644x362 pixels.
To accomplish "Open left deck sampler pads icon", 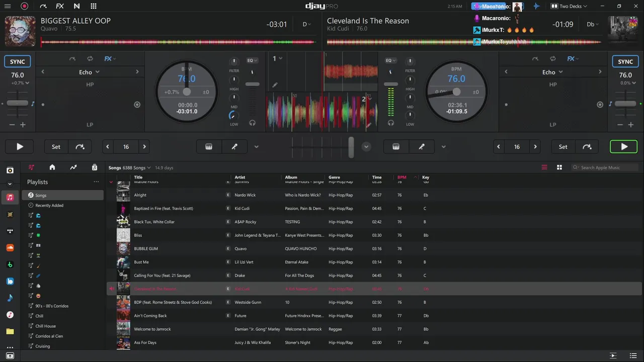I will [x=209, y=147].
